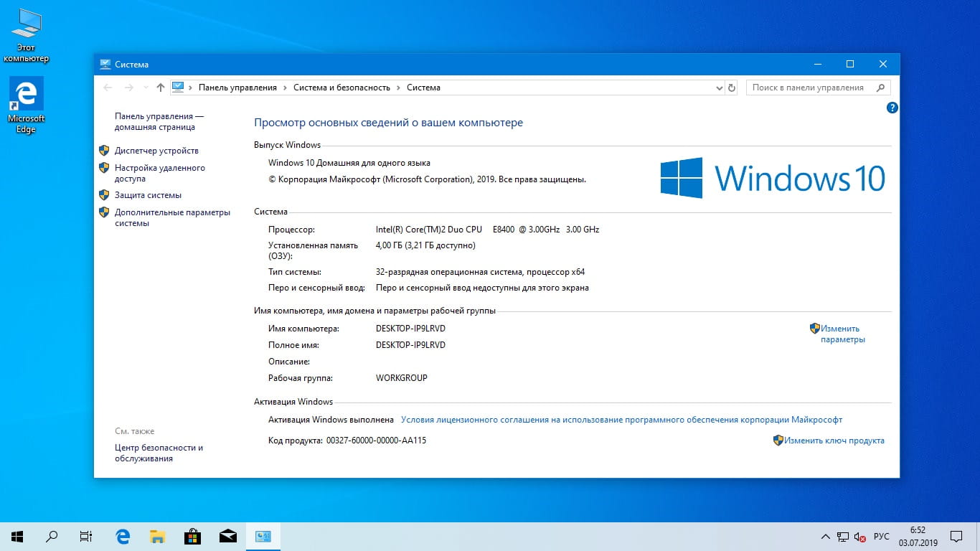
Task: Click the blue help question mark icon
Action: pos(892,108)
